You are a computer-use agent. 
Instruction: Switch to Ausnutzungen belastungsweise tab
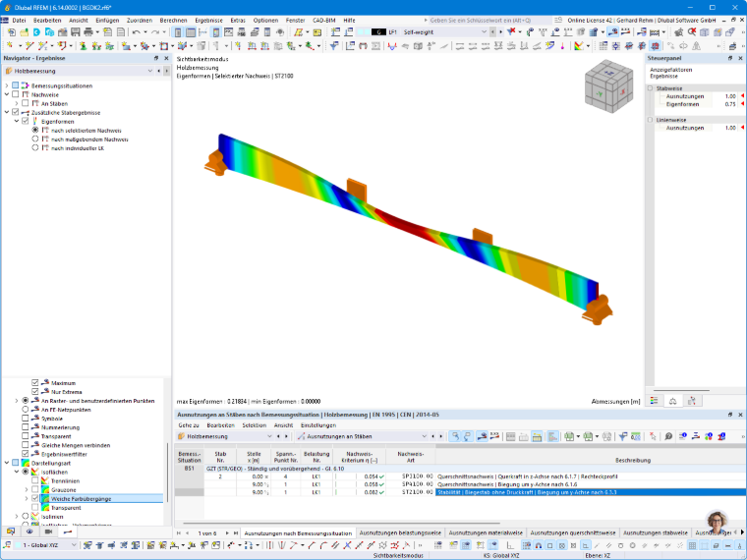(x=400, y=532)
